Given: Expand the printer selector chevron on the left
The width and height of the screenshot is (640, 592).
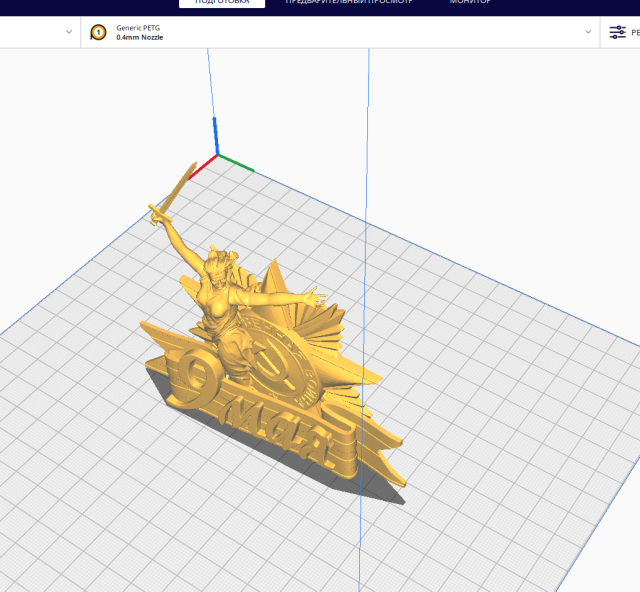Looking at the screenshot, I should pos(69,32).
